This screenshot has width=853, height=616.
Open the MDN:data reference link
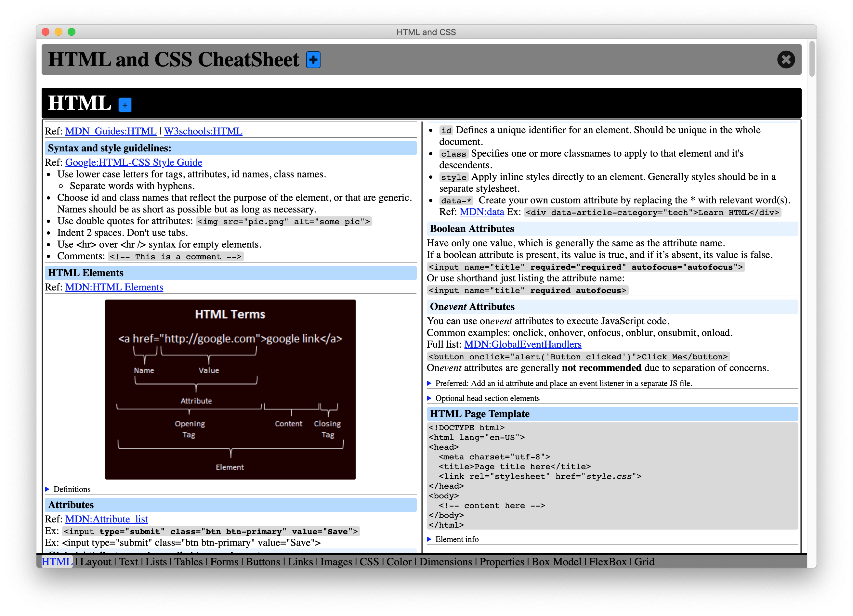(481, 212)
